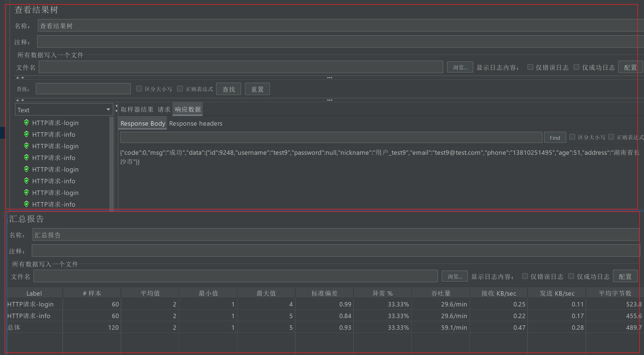
Task: Click the 名称 field containing 查看结果树
Action: pyautogui.click(x=340, y=26)
